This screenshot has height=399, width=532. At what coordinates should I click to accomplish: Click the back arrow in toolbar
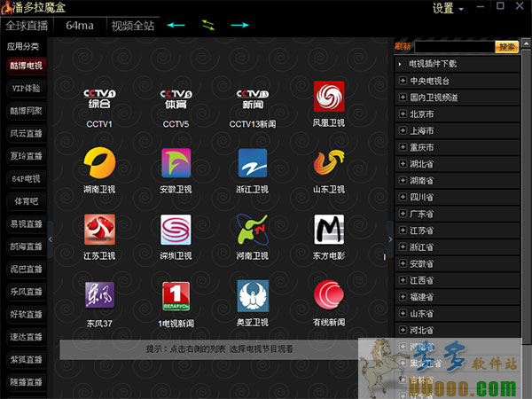(176, 25)
